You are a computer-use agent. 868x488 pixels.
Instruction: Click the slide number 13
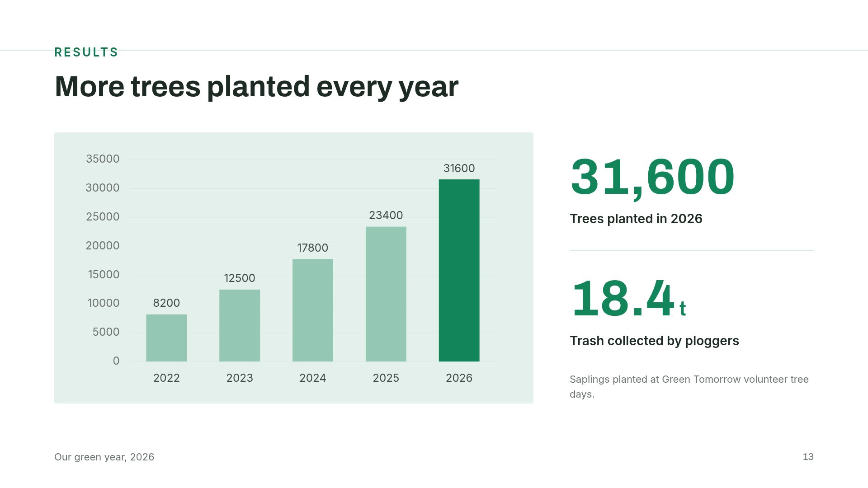pos(808,457)
